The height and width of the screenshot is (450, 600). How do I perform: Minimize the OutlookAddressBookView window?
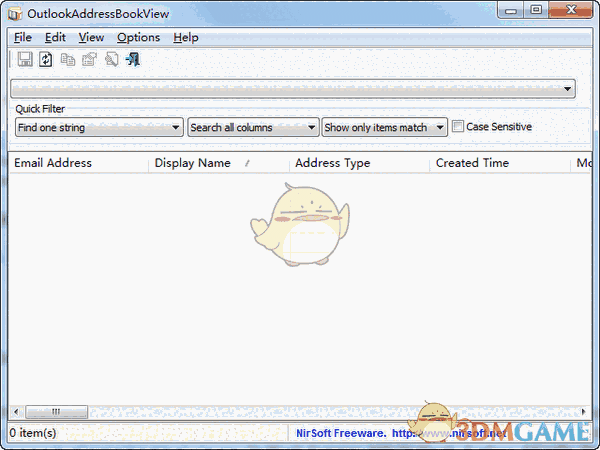510,10
